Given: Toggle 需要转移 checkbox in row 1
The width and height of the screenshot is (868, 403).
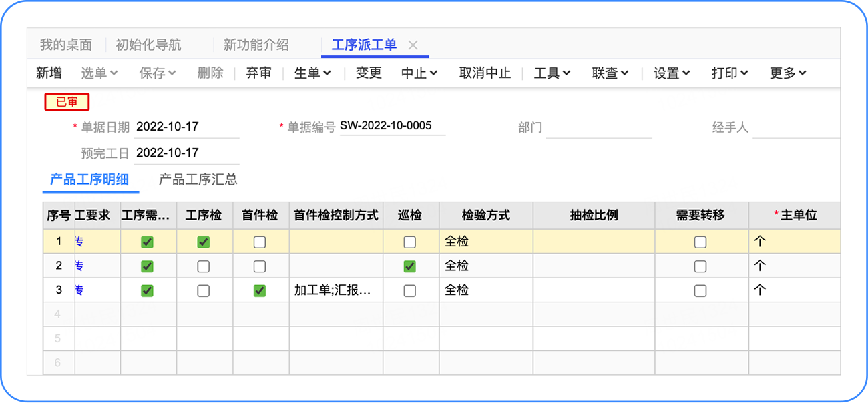Looking at the screenshot, I should (700, 242).
